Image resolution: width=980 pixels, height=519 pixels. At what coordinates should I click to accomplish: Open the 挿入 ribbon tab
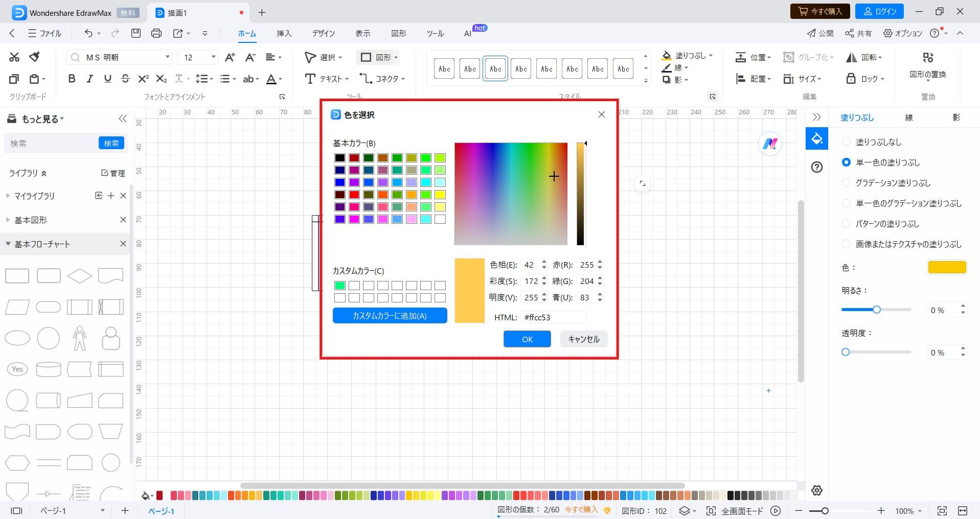click(x=284, y=33)
